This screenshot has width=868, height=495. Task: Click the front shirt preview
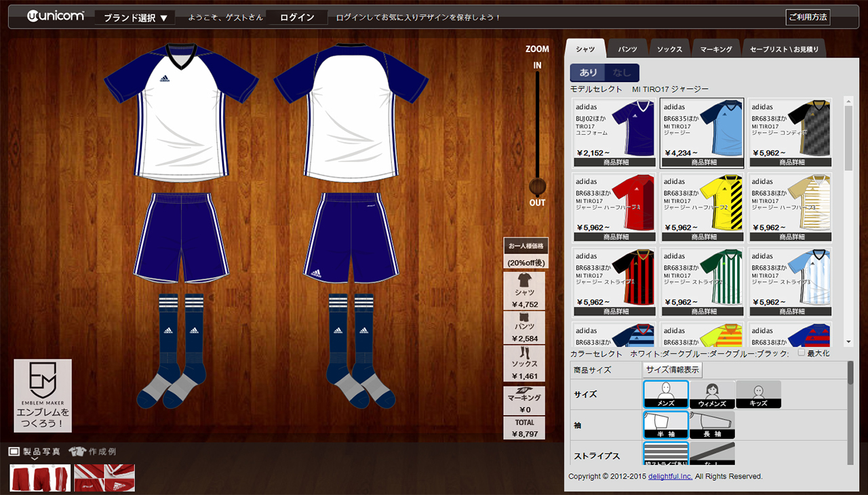point(181,112)
